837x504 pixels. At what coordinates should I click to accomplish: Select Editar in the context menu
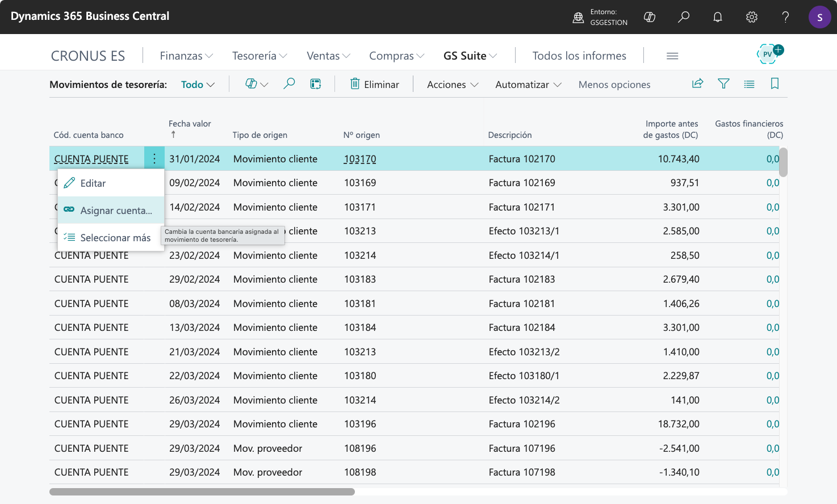pyautogui.click(x=93, y=183)
